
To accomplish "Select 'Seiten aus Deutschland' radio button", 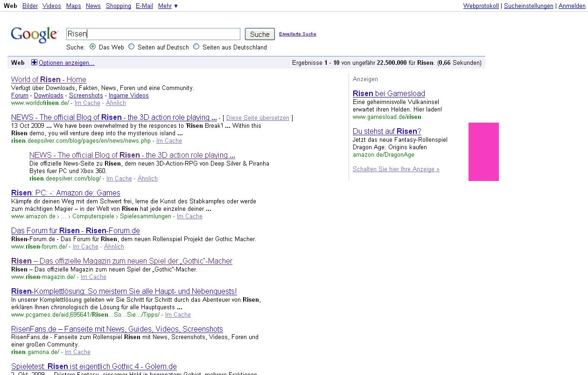I will (196, 47).
